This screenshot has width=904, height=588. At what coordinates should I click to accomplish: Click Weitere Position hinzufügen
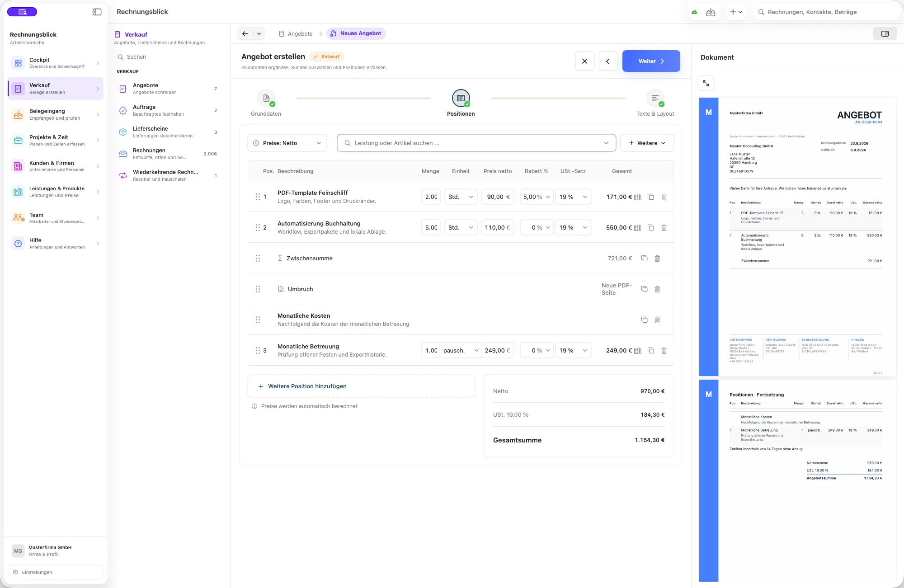[361, 386]
